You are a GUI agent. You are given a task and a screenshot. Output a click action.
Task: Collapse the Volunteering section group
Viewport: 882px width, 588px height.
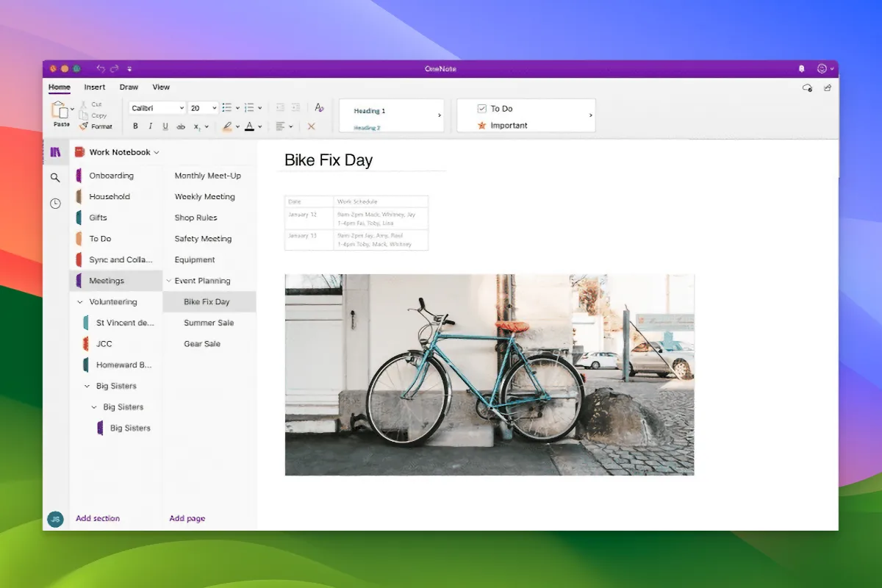[x=80, y=302]
